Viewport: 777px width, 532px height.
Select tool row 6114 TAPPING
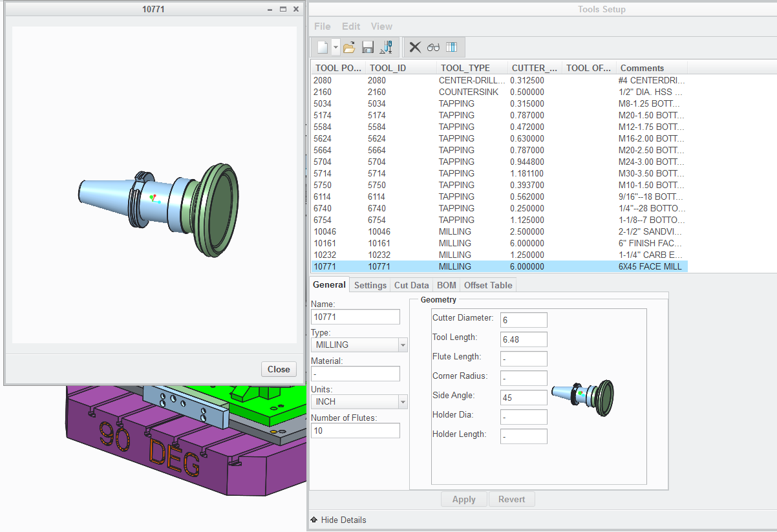pyautogui.click(x=499, y=197)
